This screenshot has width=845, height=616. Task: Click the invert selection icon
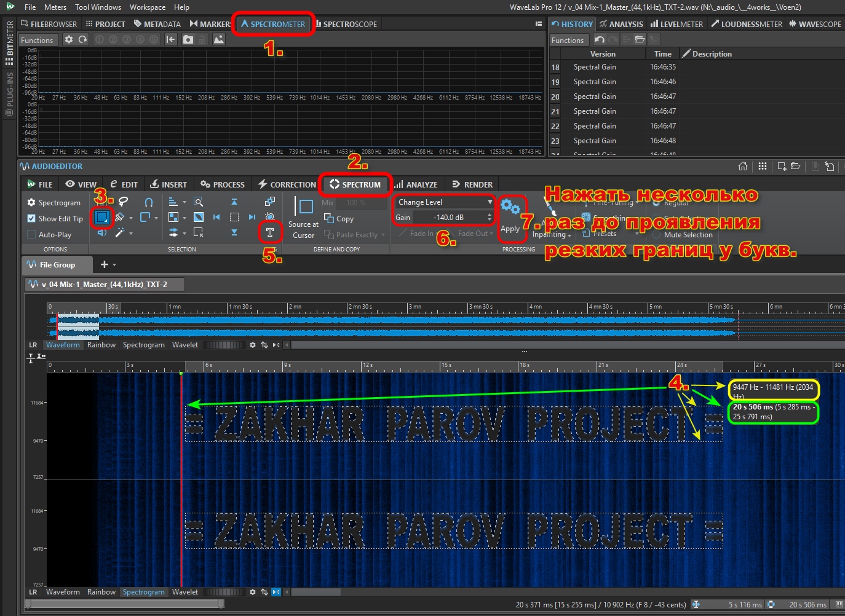(x=198, y=217)
